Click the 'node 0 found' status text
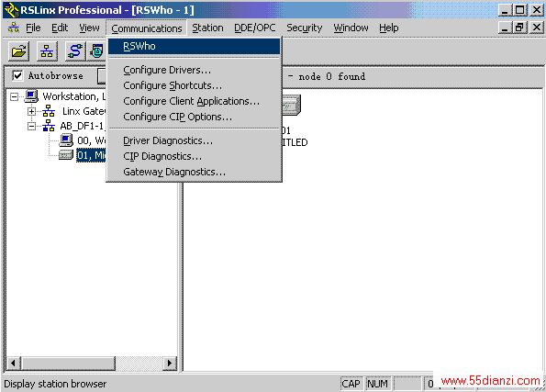This screenshot has width=546, height=392. 331,76
